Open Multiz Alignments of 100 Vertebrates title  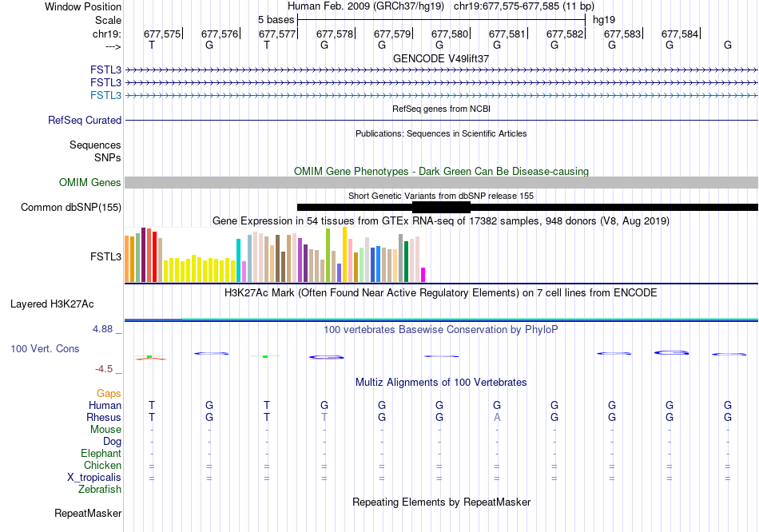[441, 383]
